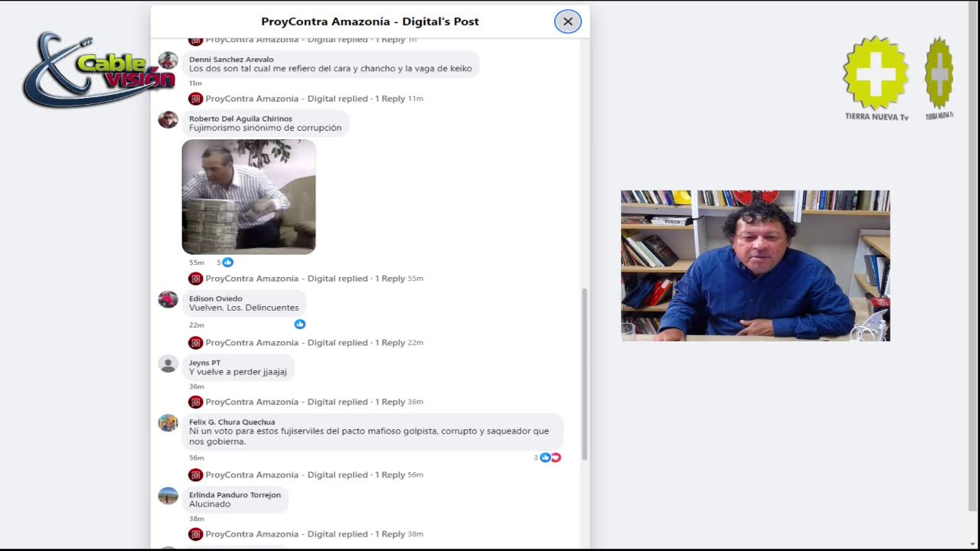The image size is (980, 551).
Task: Click ProyContra page icon in 55m reply
Action: pyautogui.click(x=195, y=279)
